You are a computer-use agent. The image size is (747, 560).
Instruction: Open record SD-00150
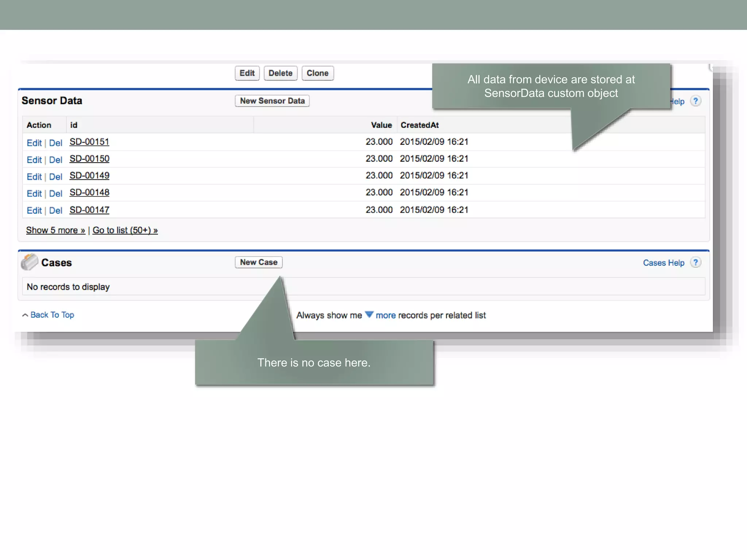pos(89,159)
